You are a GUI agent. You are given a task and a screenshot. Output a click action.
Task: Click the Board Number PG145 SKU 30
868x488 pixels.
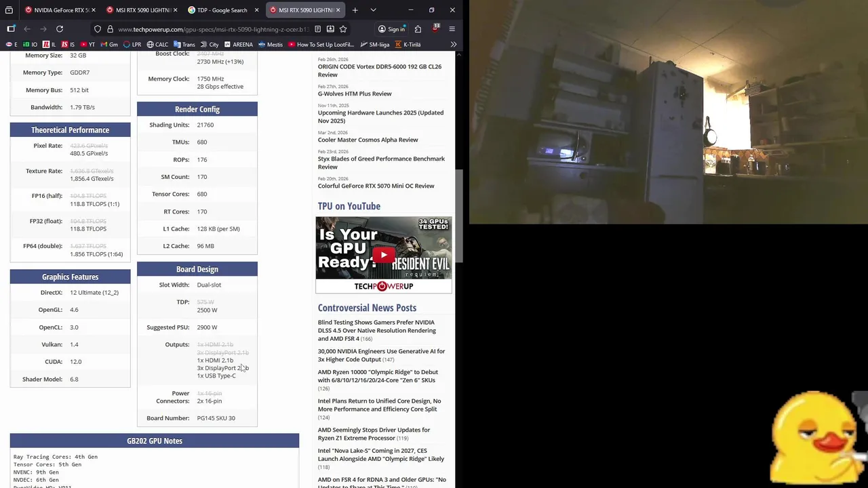pos(216,418)
